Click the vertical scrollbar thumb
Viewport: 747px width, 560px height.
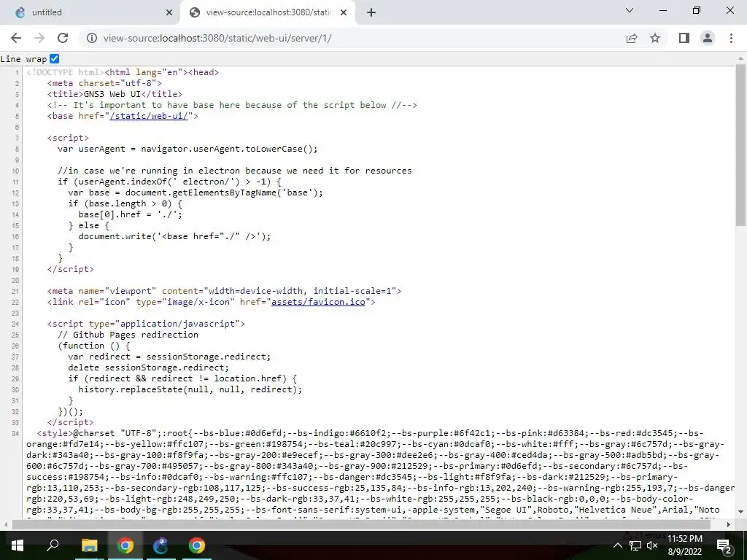[741, 145]
